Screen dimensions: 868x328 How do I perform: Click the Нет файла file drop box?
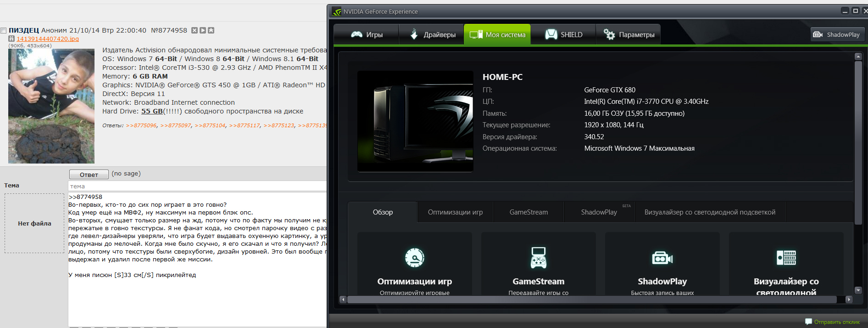tap(34, 223)
